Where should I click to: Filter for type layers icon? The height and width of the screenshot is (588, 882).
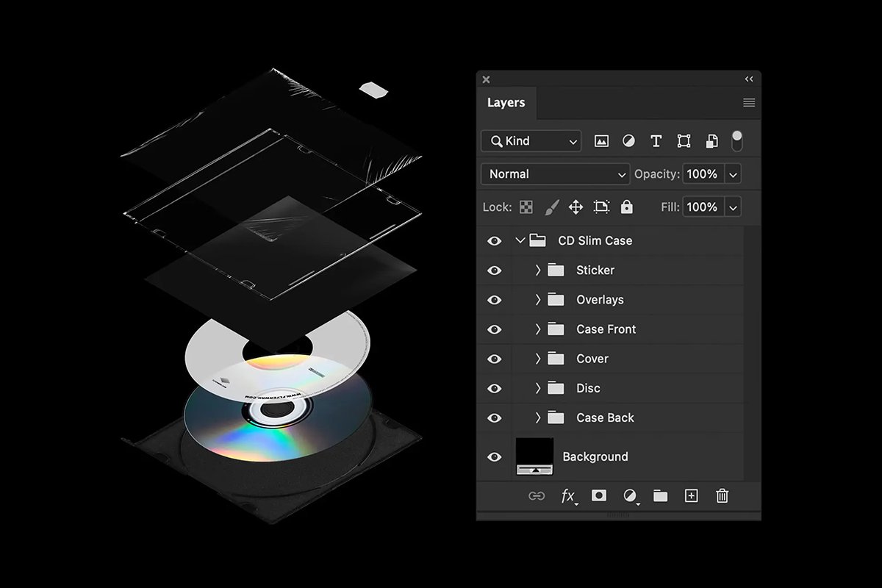(656, 141)
